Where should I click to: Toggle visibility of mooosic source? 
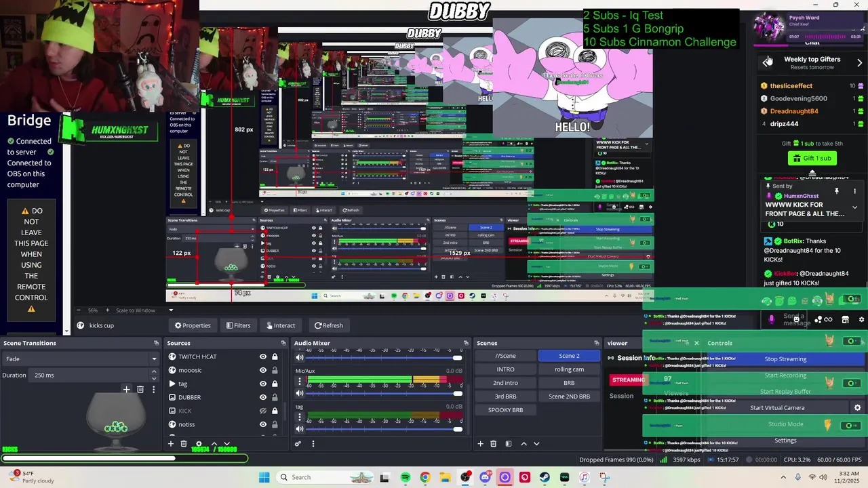pyautogui.click(x=263, y=370)
